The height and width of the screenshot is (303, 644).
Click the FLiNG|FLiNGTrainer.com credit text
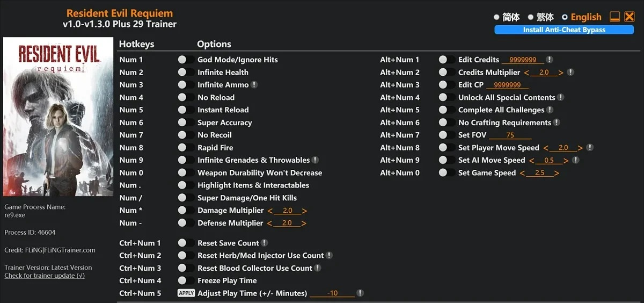[60, 250]
